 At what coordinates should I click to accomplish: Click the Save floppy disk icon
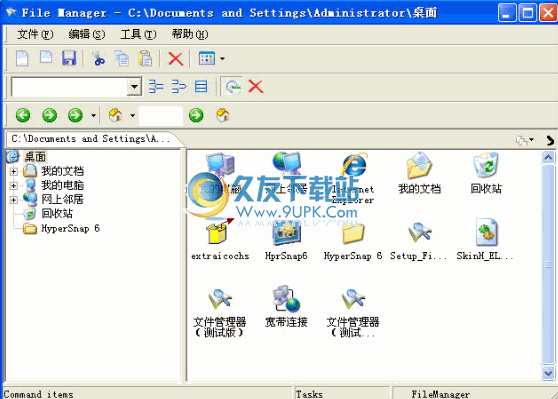click(69, 58)
